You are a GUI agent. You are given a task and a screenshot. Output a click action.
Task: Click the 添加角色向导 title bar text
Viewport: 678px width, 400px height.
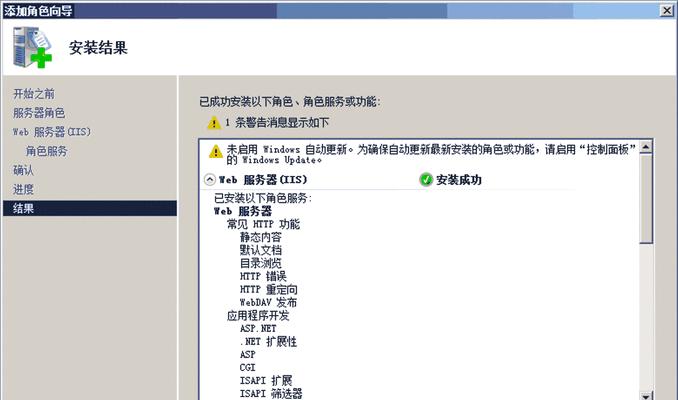(38, 11)
